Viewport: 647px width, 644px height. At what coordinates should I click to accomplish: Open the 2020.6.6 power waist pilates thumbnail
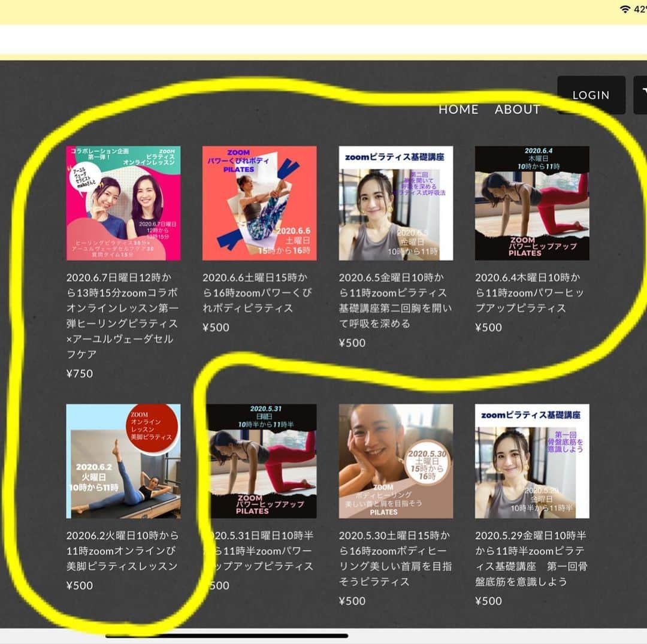(259, 203)
